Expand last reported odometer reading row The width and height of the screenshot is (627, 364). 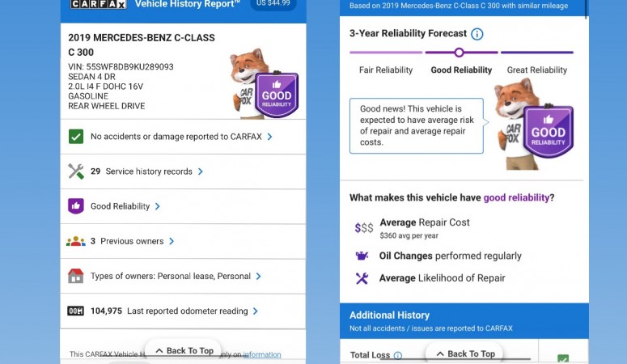click(256, 311)
